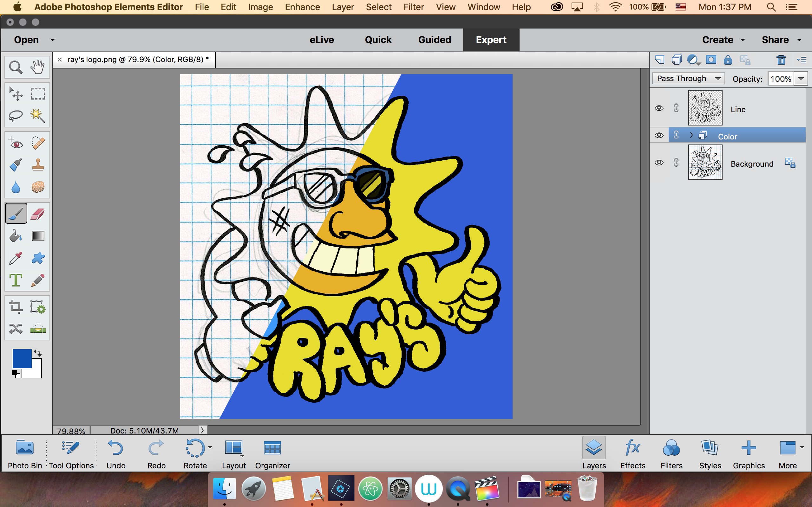Select the Lasso tool
Screen dimensions: 812x507
click(16, 116)
